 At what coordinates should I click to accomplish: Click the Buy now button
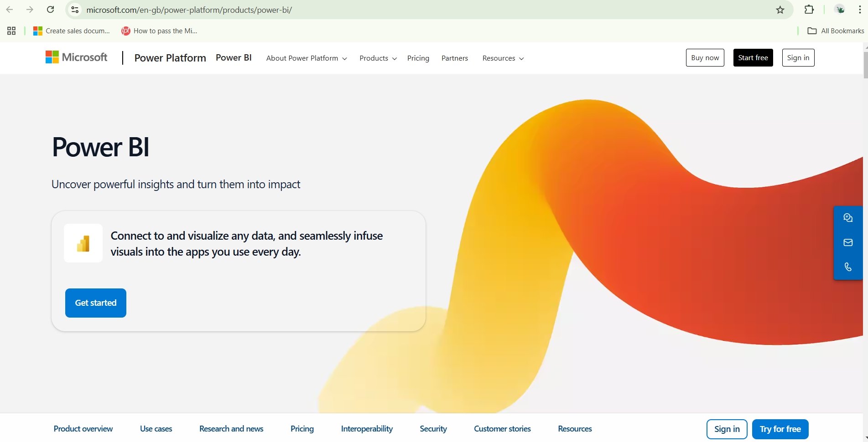pos(705,58)
